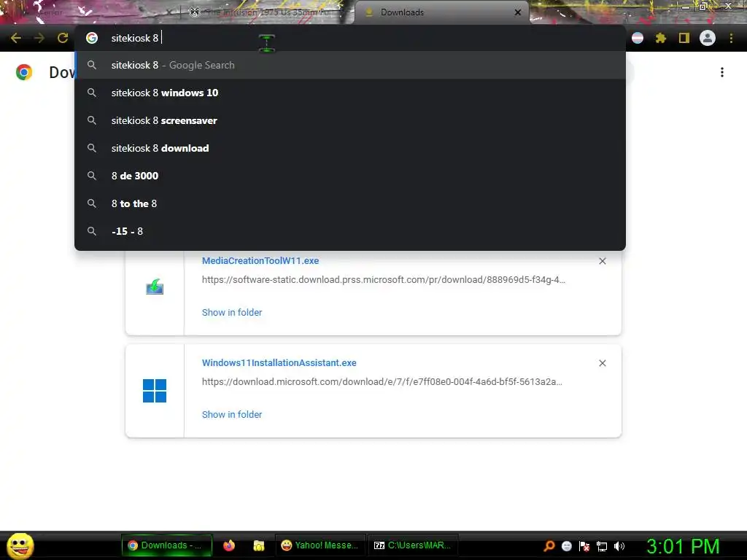The image size is (747, 560).
Task: Click the MediaCreationToolW11.exe file icon
Action: pyautogui.click(x=155, y=287)
